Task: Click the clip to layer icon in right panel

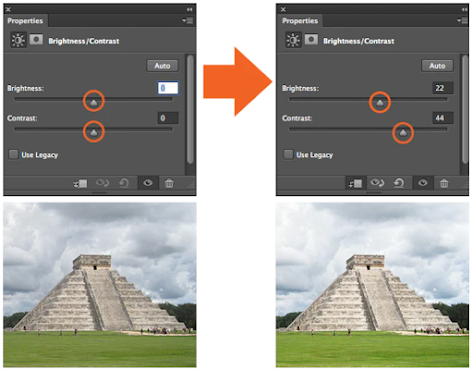Action: click(x=355, y=183)
